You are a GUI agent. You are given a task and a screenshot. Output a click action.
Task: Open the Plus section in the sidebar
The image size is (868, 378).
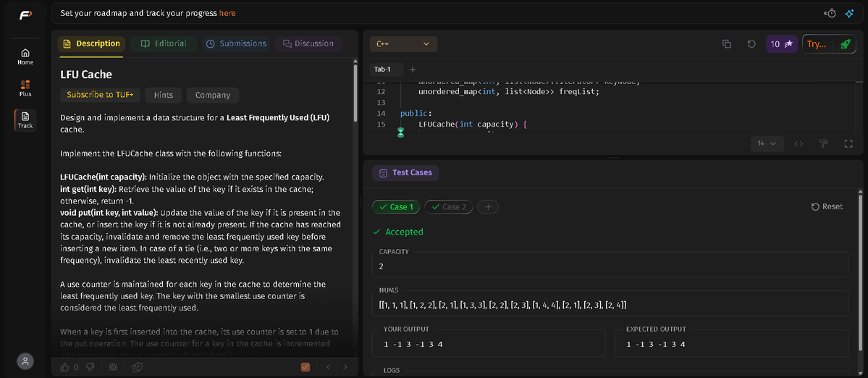tap(25, 88)
